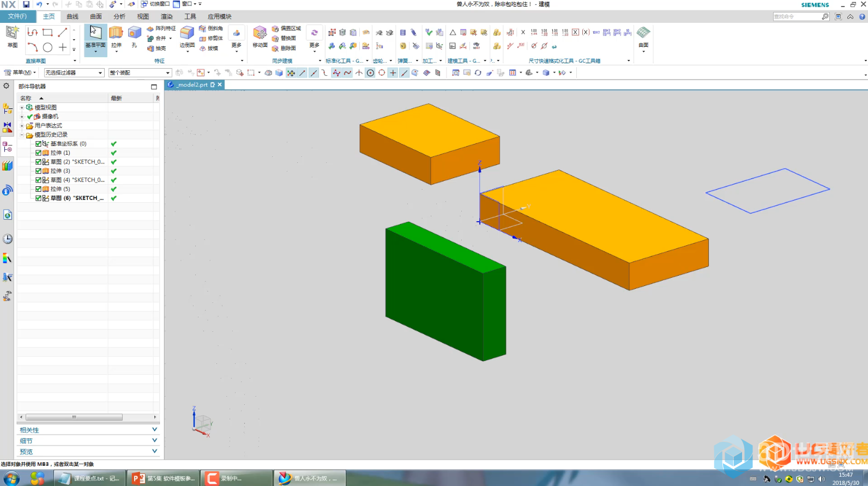Viewport: 868px width, 486px height.
Task: Toggle 草图 (4) checkbox
Action: coord(38,180)
